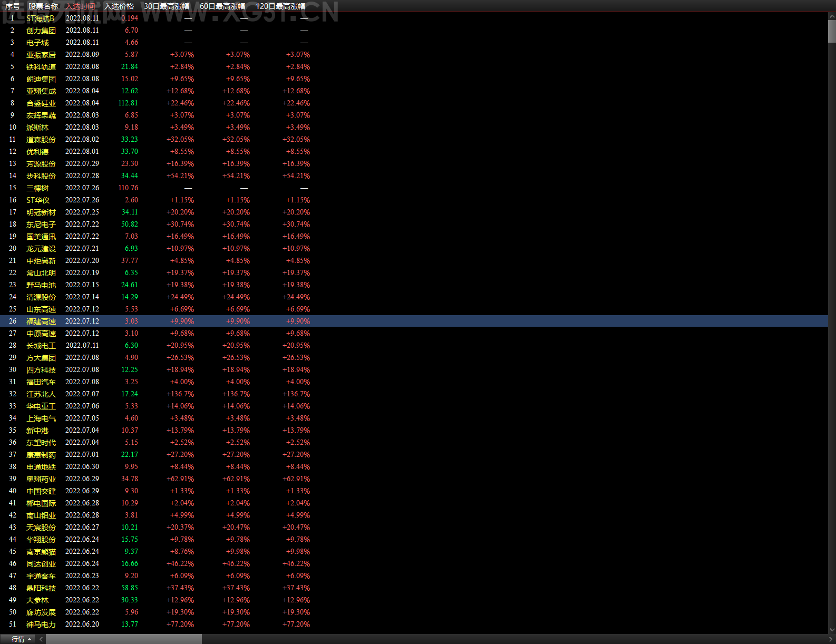
Task: Open the 行情 tab at the bottom
Action: [18, 639]
